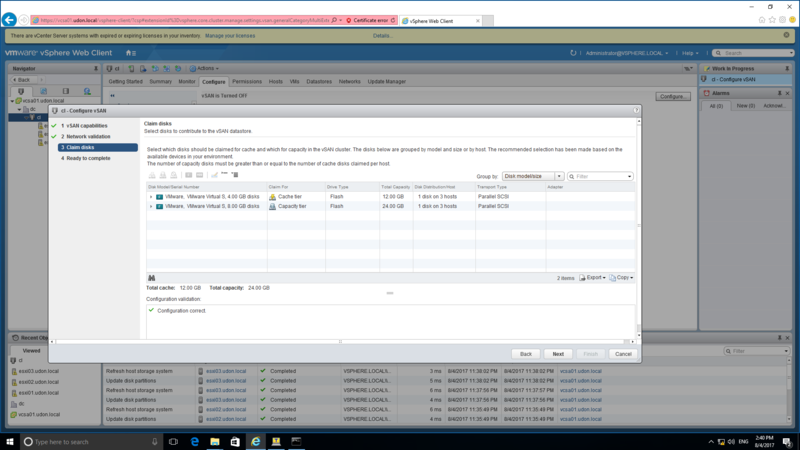Click the disk Filter input field

pos(601,177)
